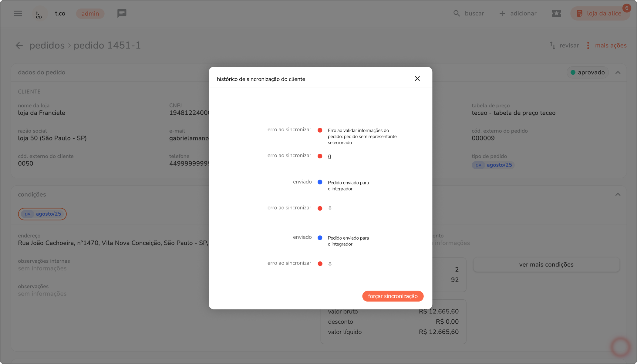Close the sync history dialog

pos(417,79)
